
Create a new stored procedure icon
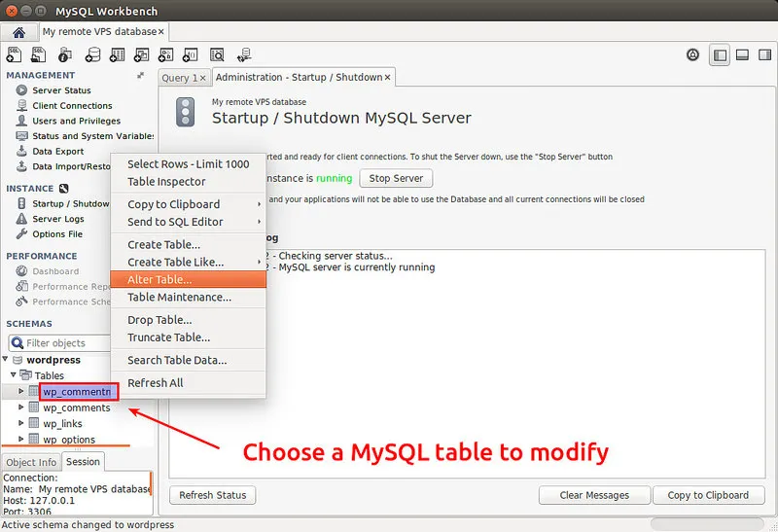click(165, 54)
